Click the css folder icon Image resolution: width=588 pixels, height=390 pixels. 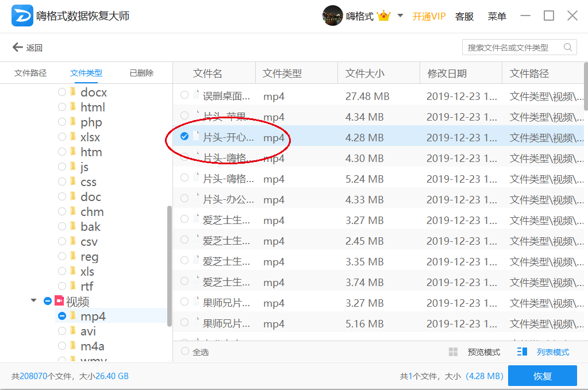73,182
